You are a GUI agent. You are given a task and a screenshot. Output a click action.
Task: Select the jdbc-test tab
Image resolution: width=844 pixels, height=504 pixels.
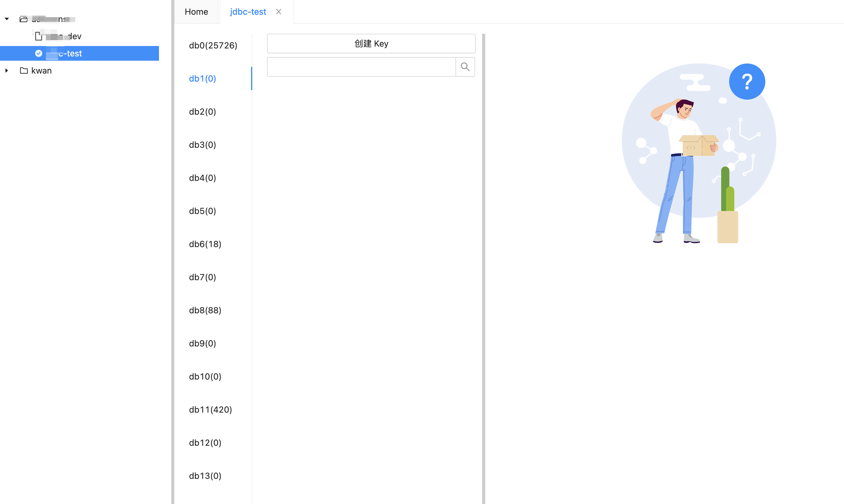248,12
